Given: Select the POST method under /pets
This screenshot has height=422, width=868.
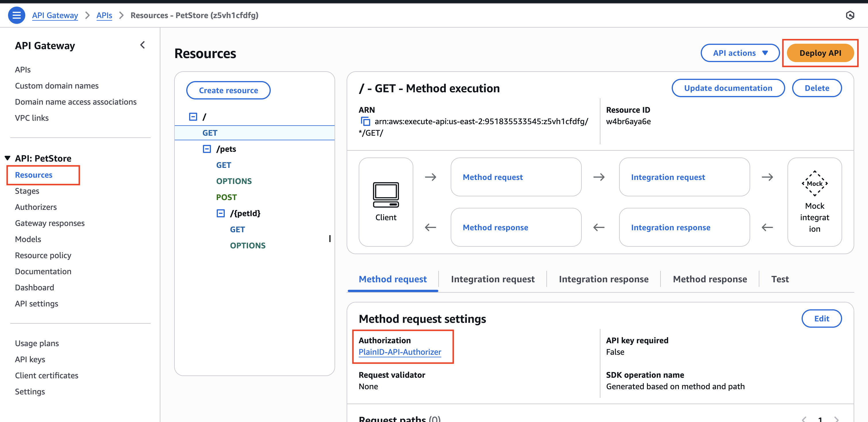Looking at the screenshot, I should click(x=226, y=197).
